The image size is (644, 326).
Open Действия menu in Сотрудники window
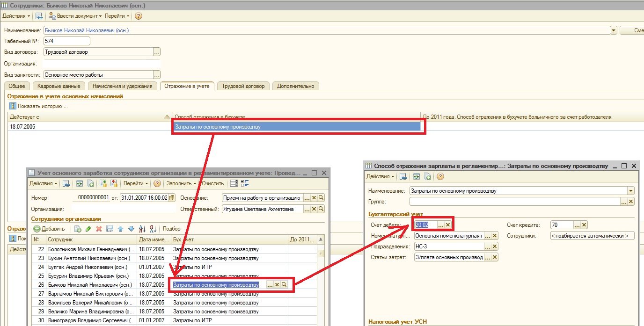pyautogui.click(x=16, y=16)
